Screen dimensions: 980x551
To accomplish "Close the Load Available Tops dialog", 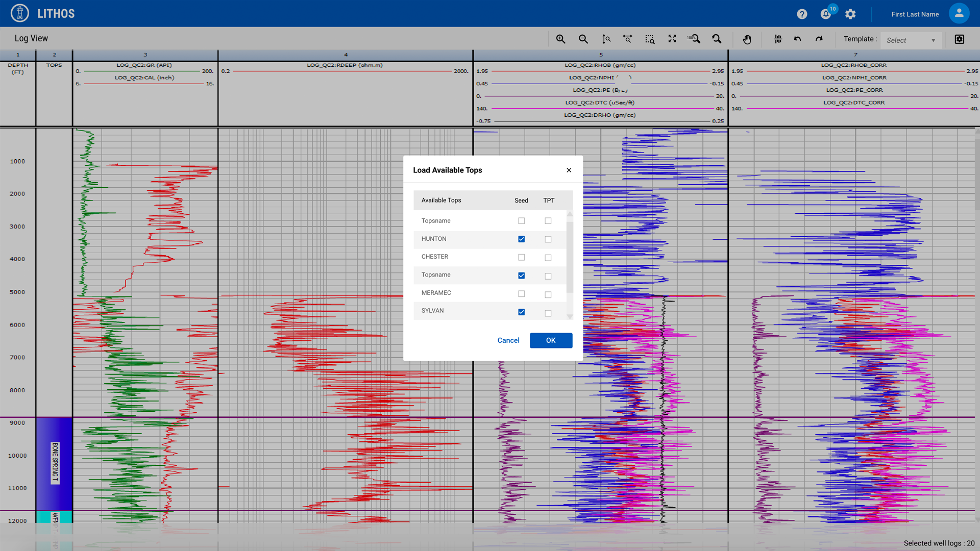I will click(x=569, y=170).
